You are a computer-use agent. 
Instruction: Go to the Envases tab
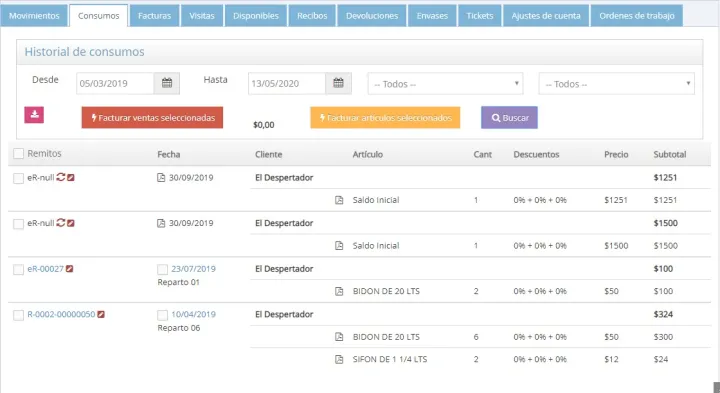[432, 16]
